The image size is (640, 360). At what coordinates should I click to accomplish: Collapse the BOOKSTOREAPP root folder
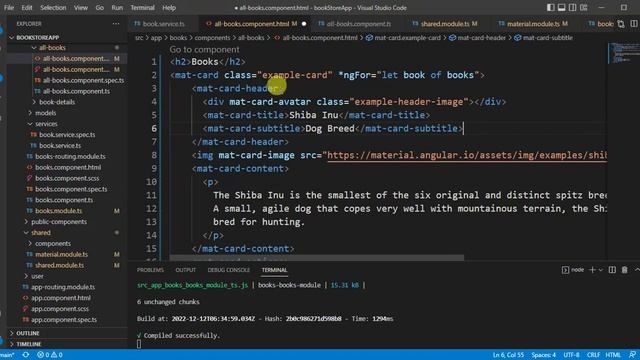[x=38, y=37]
